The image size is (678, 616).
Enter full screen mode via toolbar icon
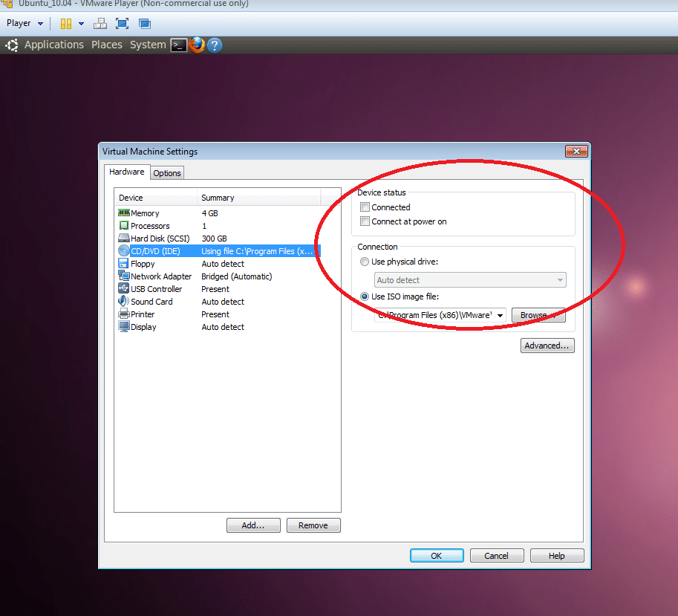click(123, 23)
